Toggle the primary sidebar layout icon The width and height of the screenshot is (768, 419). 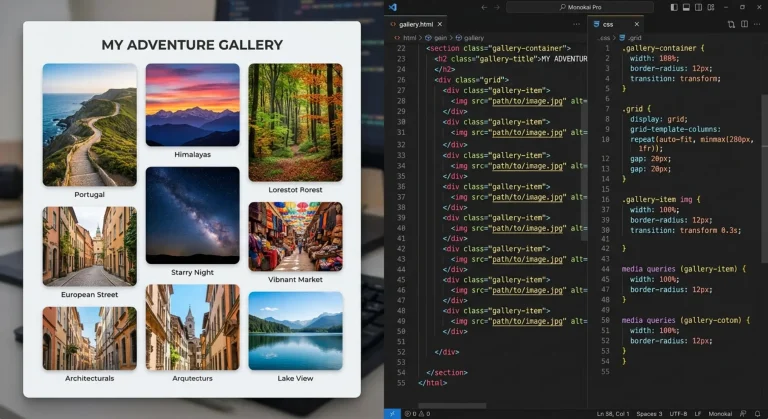tap(674, 7)
